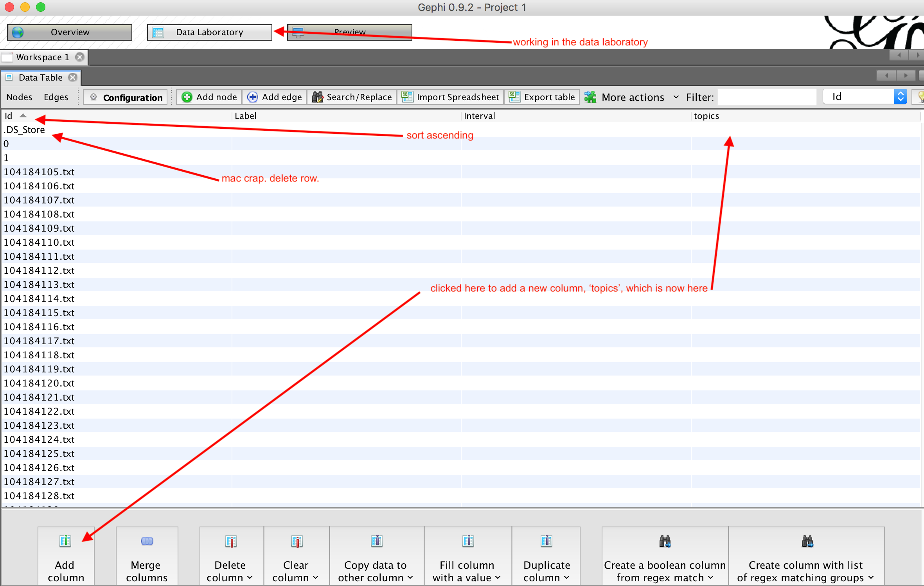
Task: Click the Add node plus icon
Action: (x=187, y=97)
